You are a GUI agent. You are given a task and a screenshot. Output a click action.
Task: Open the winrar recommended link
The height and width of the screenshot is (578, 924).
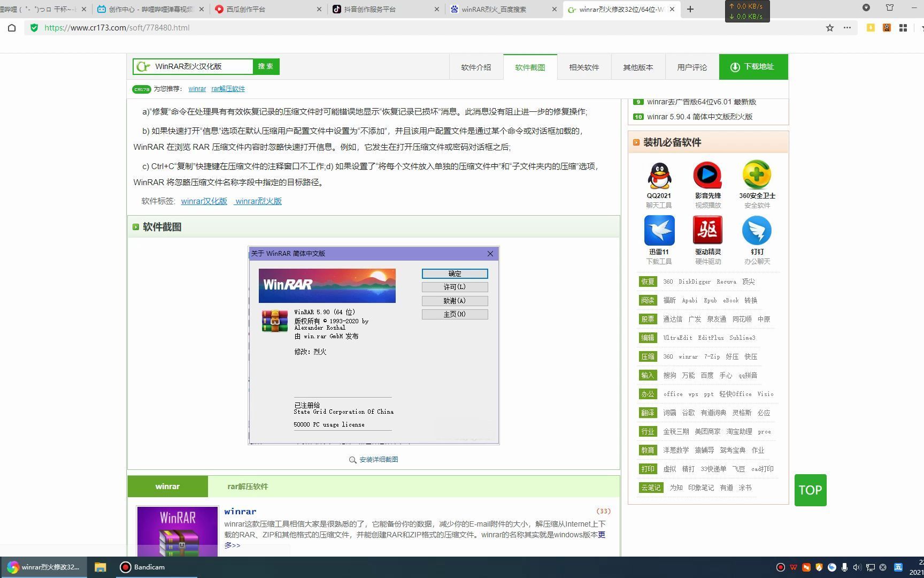(197, 89)
